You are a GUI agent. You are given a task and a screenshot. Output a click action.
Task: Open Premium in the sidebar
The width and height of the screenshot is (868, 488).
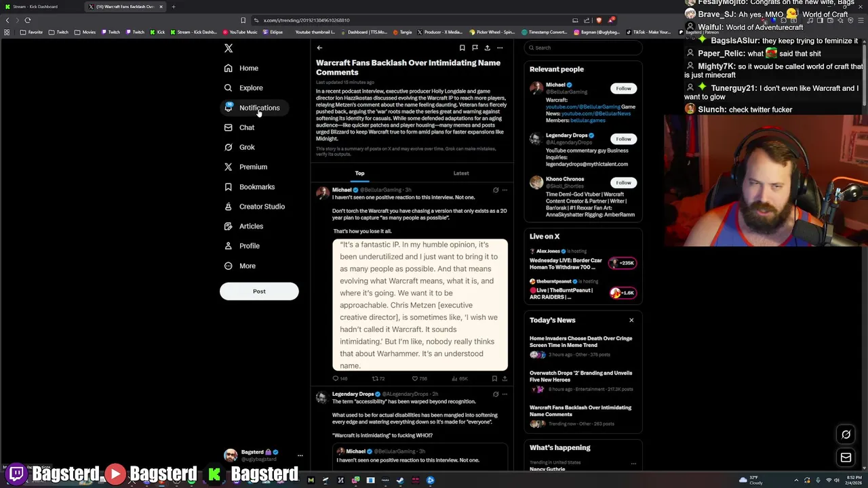click(246, 167)
